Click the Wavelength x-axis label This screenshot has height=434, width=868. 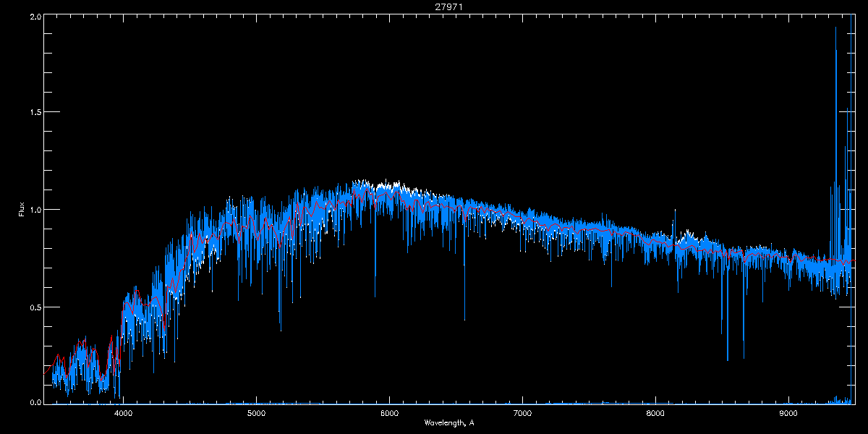pos(449,422)
